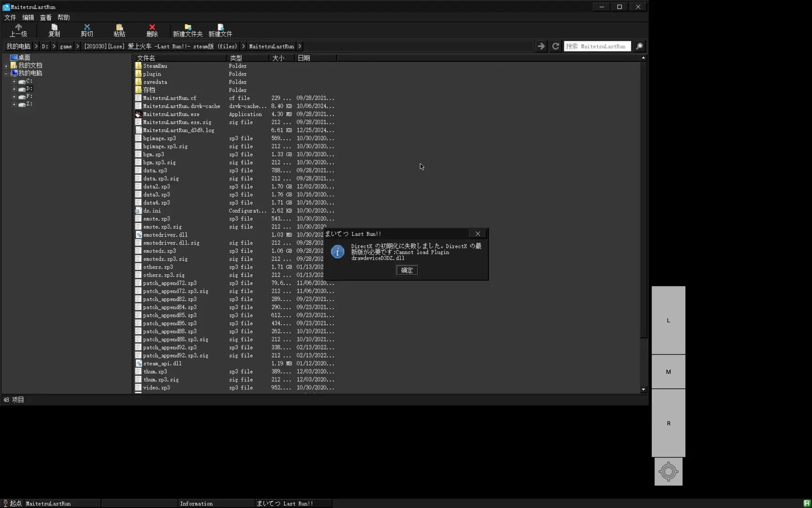Select the ds.ini configuration file icon
The width and height of the screenshot is (812, 508).
pos(138,211)
